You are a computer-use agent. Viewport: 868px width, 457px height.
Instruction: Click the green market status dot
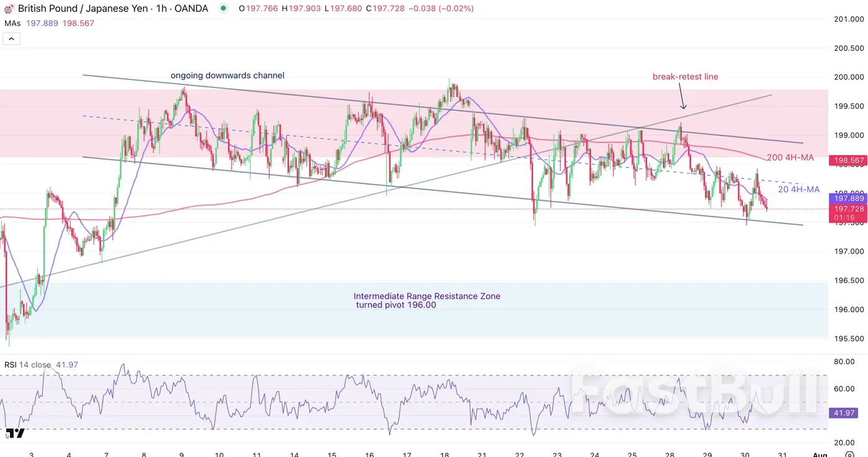[223, 9]
